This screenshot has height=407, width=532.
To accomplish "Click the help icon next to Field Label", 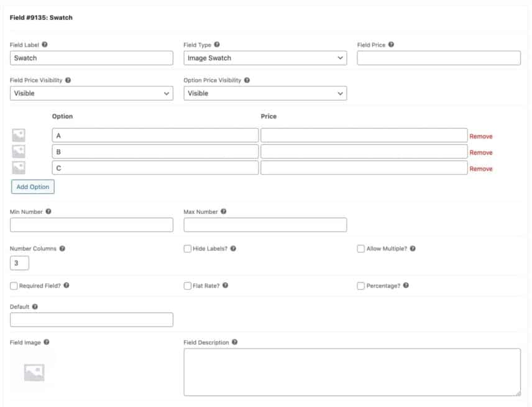I will coord(45,44).
